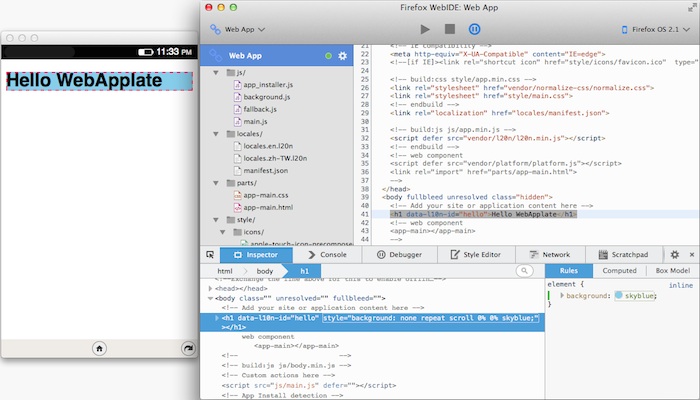Open project settings gear beside Web App
The width and height of the screenshot is (700, 400).
coord(343,57)
